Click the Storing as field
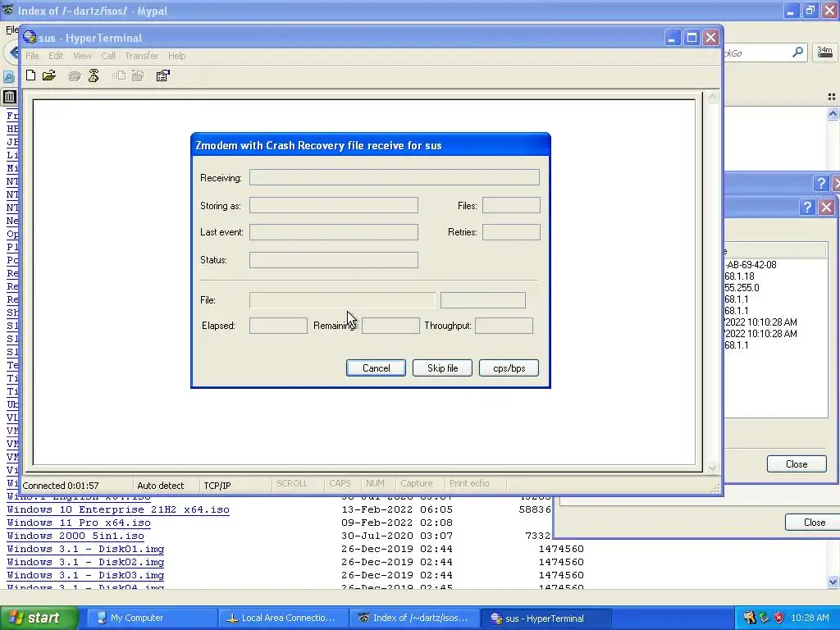 [x=334, y=205]
